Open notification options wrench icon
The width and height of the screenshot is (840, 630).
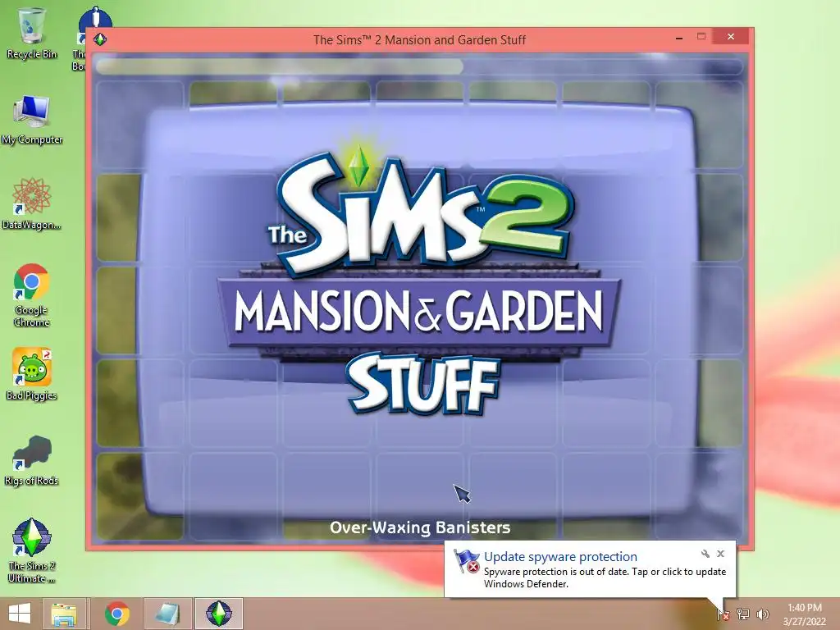tap(705, 554)
